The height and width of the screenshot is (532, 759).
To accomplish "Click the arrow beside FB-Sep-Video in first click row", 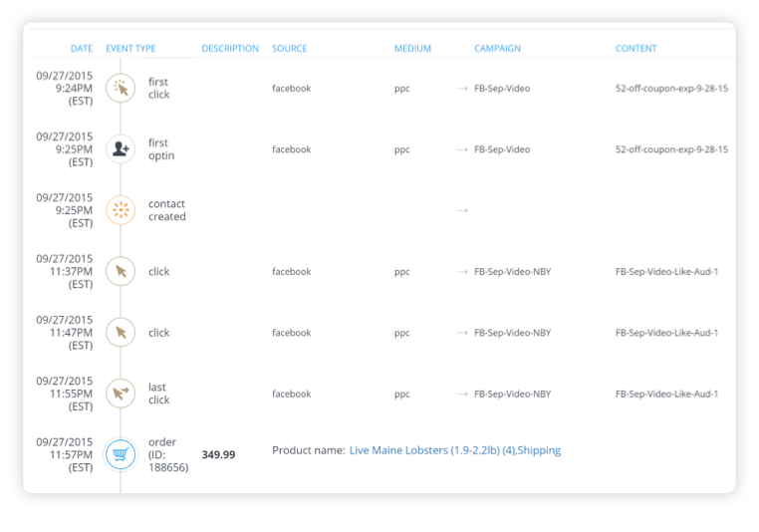I will pos(462,89).
